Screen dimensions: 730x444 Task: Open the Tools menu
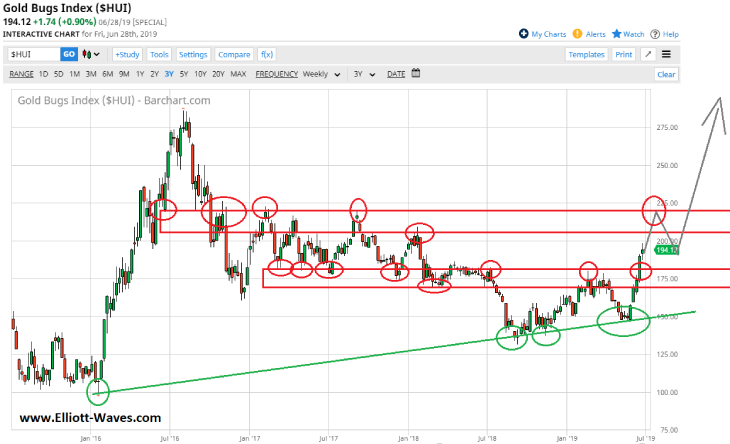[x=159, y=54]
